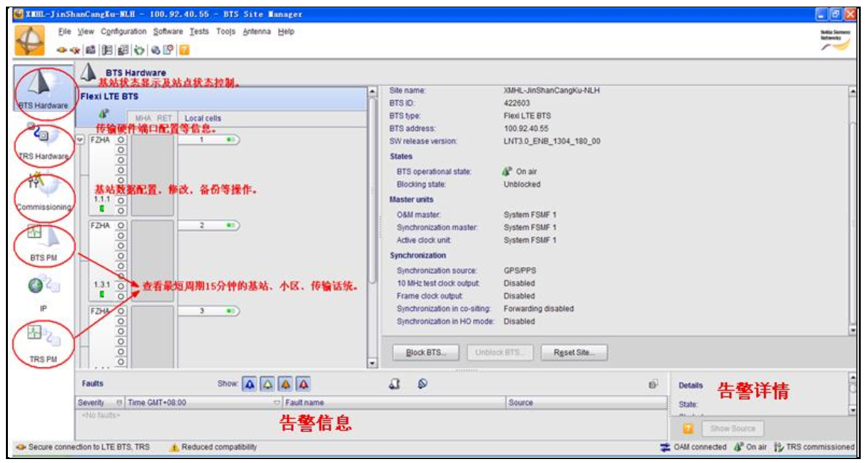Click the orange connect icon in toolbar
The width and height of the screenshot is (868, 463).
[61, 49]
